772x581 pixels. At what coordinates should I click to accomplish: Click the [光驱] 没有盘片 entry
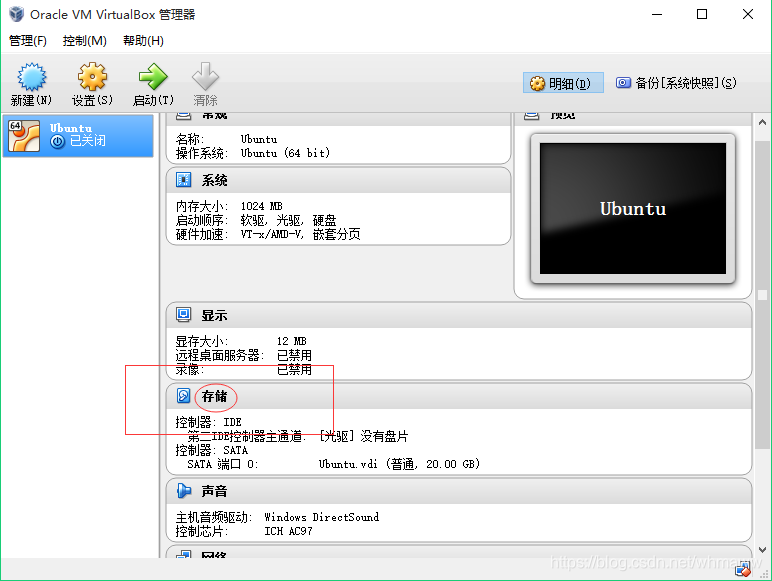(364, 436)
